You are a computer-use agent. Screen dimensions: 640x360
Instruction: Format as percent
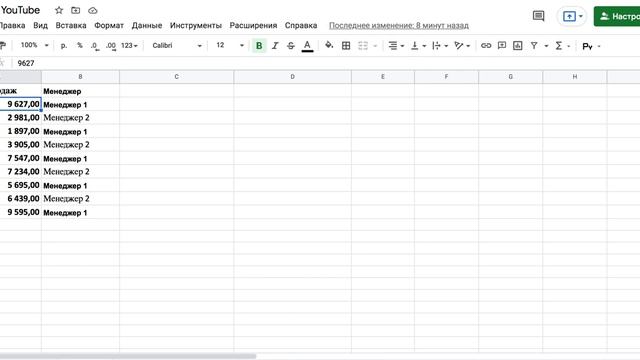click(x=80, y=45)
